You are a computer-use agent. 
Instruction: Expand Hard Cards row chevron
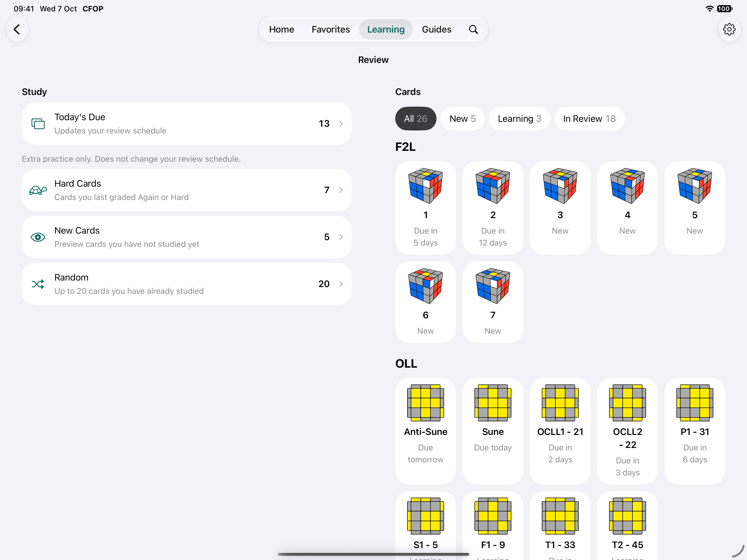point(341,190)
